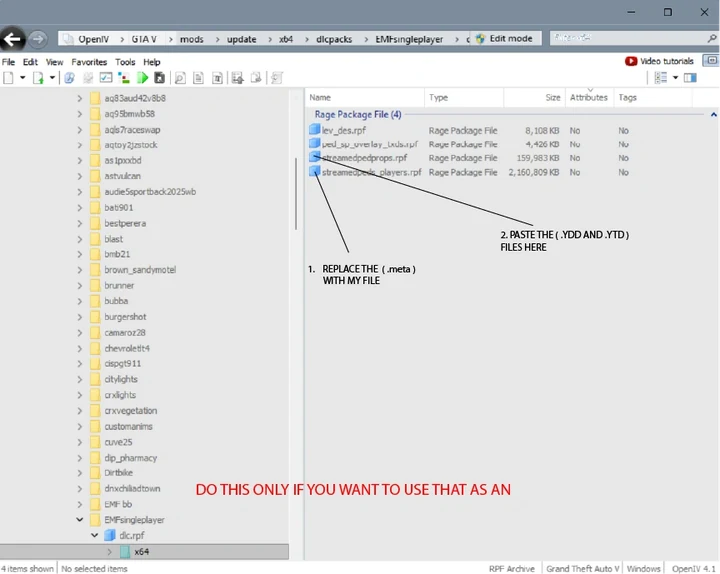Screen dimensions: 720x574
Task: Expand the x64 tree node
Action: (109, 551)
